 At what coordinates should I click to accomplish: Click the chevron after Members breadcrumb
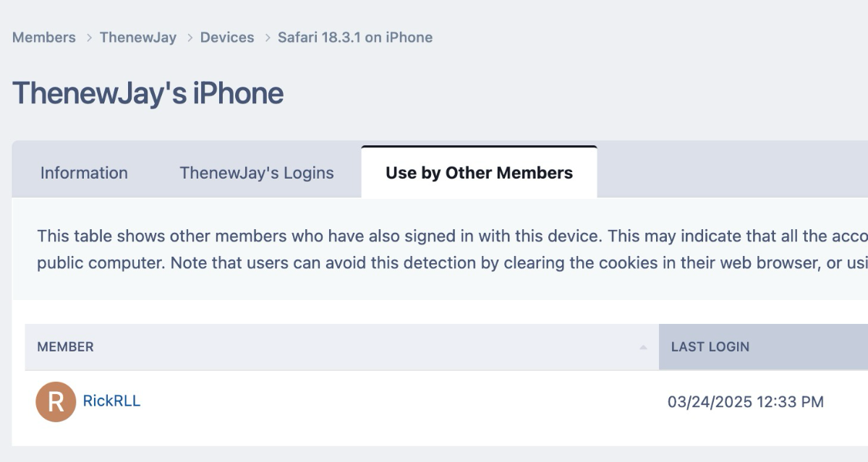(x=88, y=38)
